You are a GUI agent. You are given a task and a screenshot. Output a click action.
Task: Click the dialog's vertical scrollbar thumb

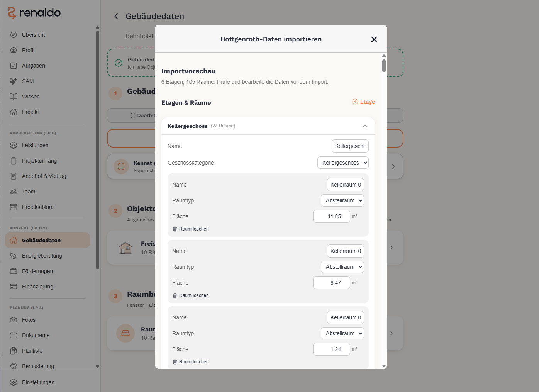pos(384,66)
